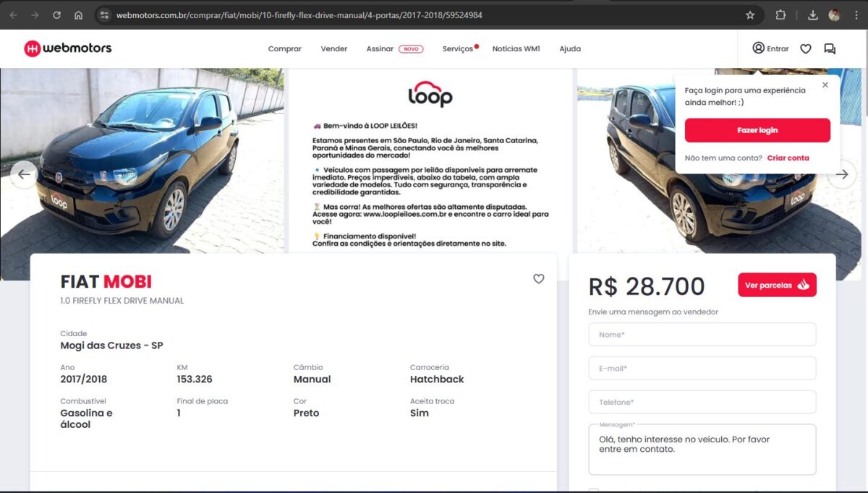The image size is (868, 493).
Task: Open the LOOP Leilões info image
Action: point(430,160)
